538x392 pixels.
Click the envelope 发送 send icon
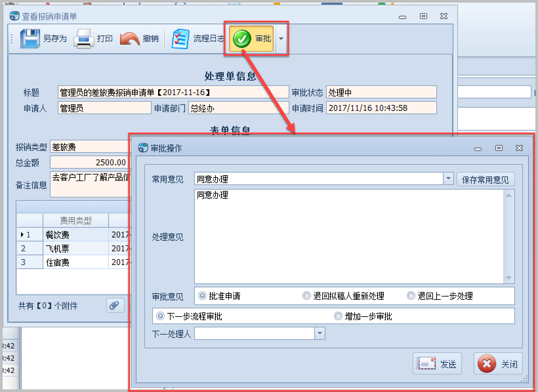(x=426, y=364)
